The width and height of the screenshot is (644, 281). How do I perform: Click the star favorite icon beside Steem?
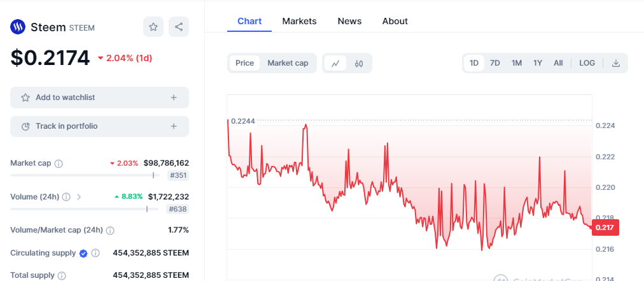pyautogui.click(x=153, y=27)
